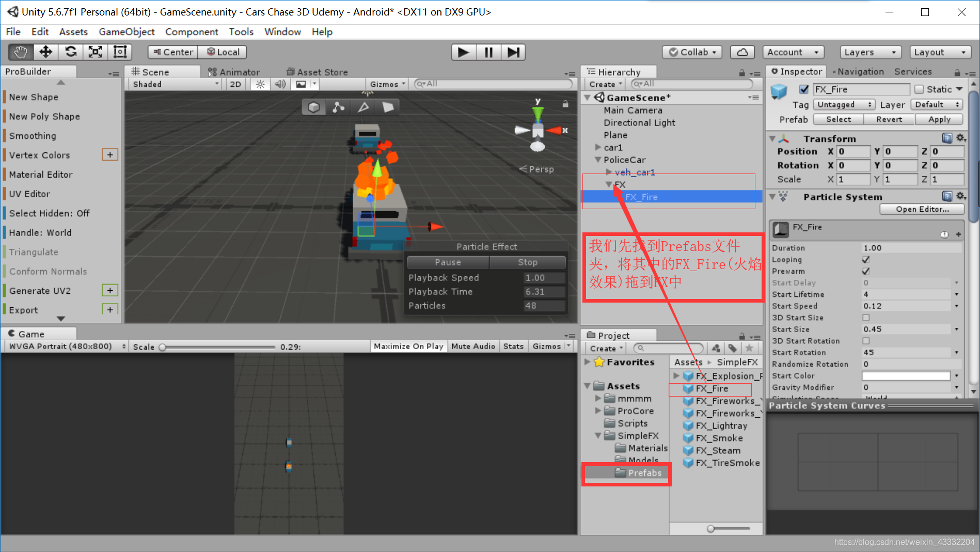Open Export options plus

click(x=110, y=309)
